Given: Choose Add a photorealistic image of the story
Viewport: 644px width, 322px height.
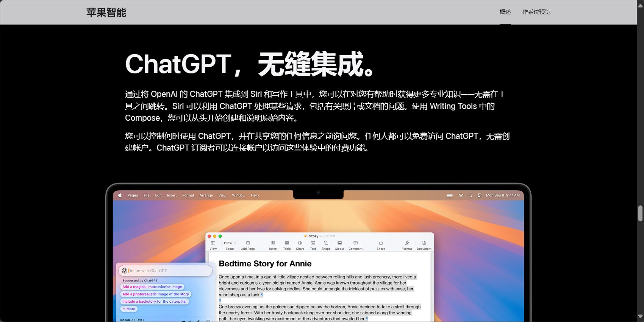Looking at the screenshot, I should 156,294.
